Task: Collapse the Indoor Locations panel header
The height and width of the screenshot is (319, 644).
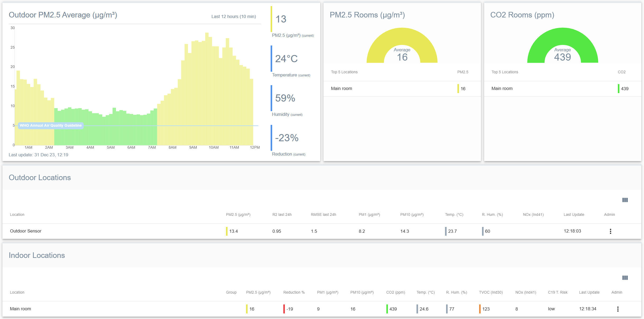Action: [x=37, y=255]
